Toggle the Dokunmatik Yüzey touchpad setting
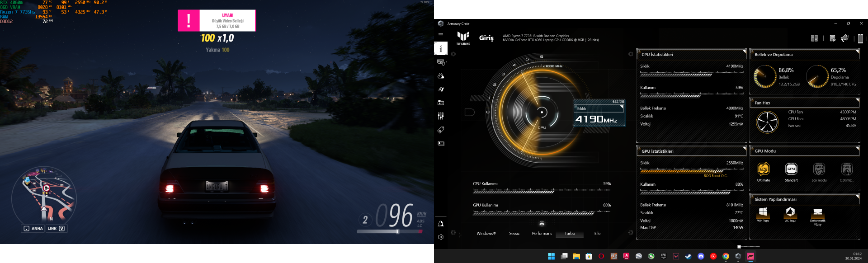868x263 pixels. click(x=818, y=216)
